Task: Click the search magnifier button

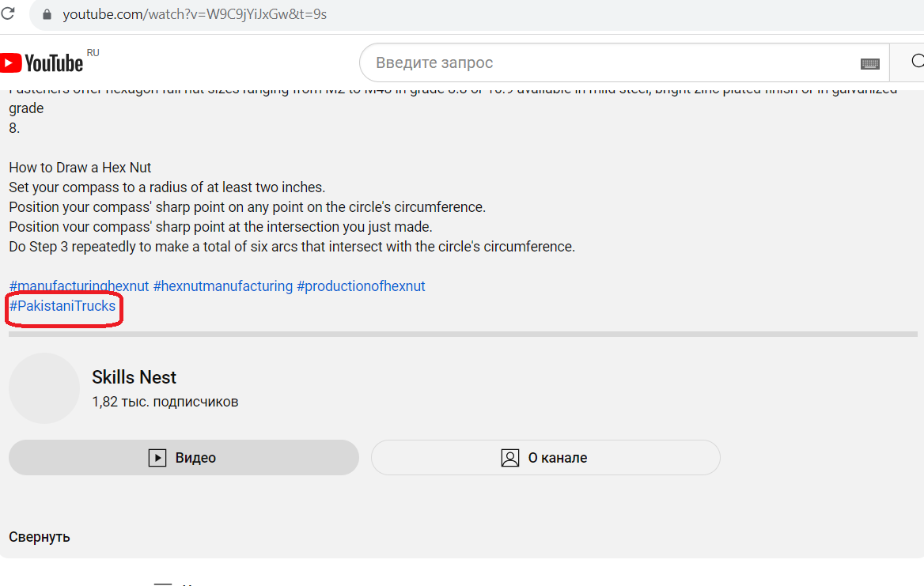Action: coord(911,62)
